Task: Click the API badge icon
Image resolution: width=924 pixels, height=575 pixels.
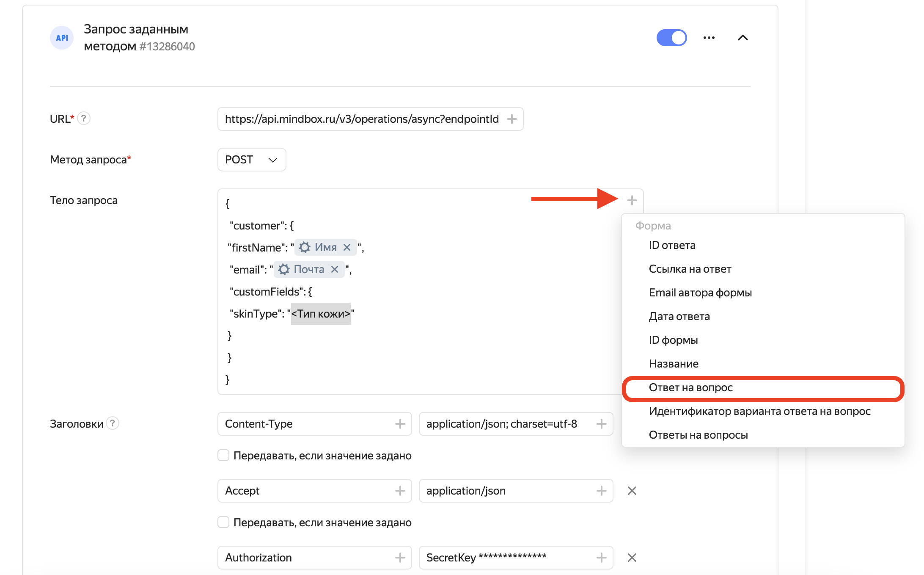Action: pyautogui.click(x=62, y=38)
